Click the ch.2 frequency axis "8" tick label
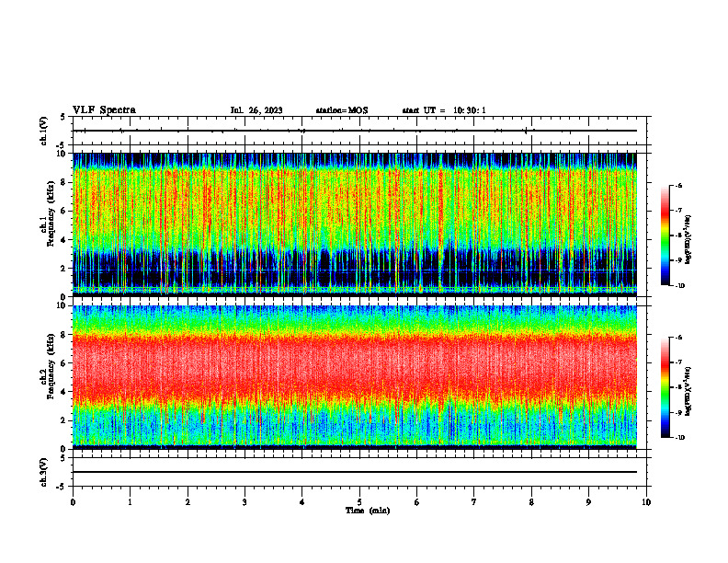 64,335
